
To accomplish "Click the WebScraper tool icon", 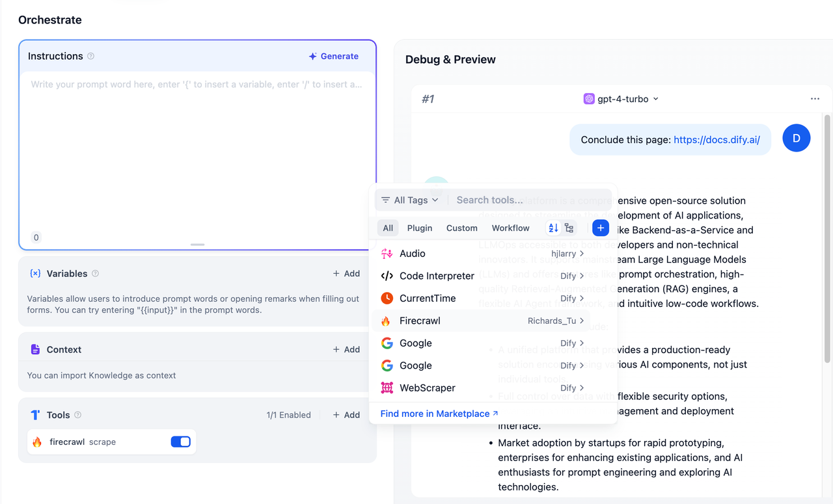I will tap(387, 388).
